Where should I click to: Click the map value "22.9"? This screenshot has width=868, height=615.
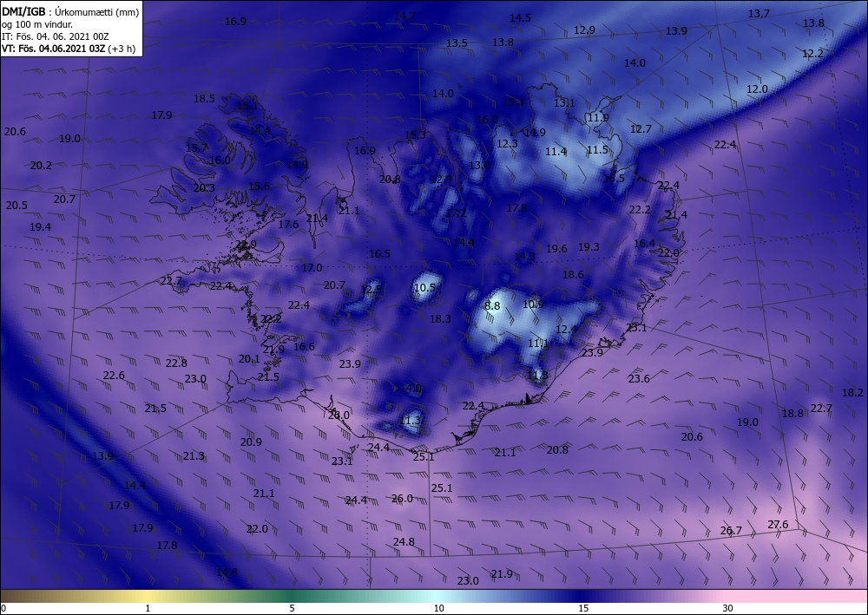pos(246,244)
